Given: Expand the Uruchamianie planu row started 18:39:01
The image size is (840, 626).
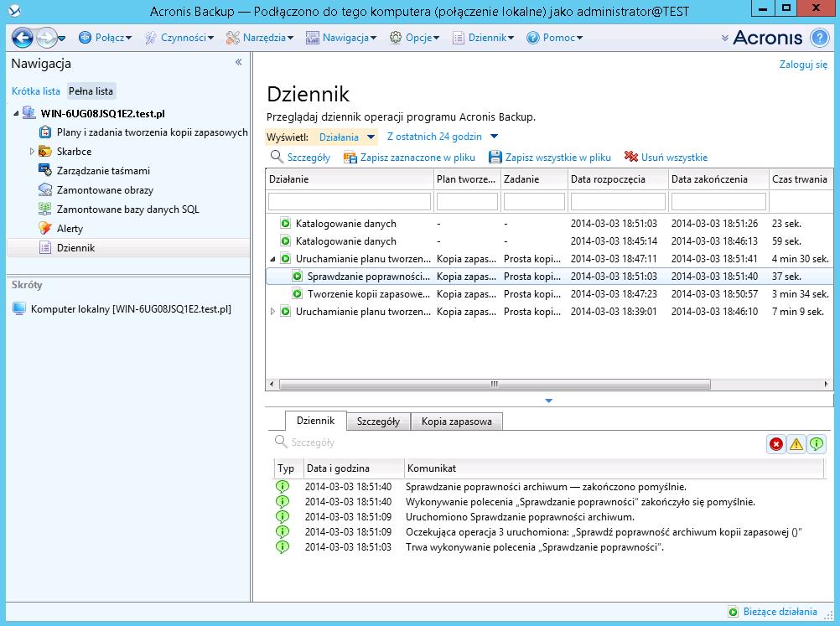Looking at the screenshot, I should [272, 311].
